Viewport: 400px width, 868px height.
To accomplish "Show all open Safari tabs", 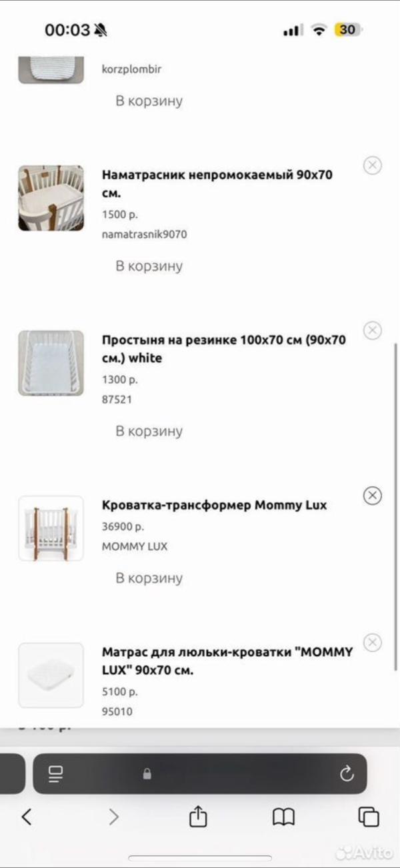I will click(368, 817).
